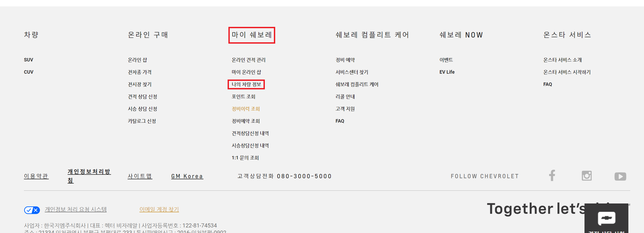Image resolution: width=644 pixels, height=233 pixels.
Task: Open Chevrolet YouTube channel icon
Action: [620, 176]
